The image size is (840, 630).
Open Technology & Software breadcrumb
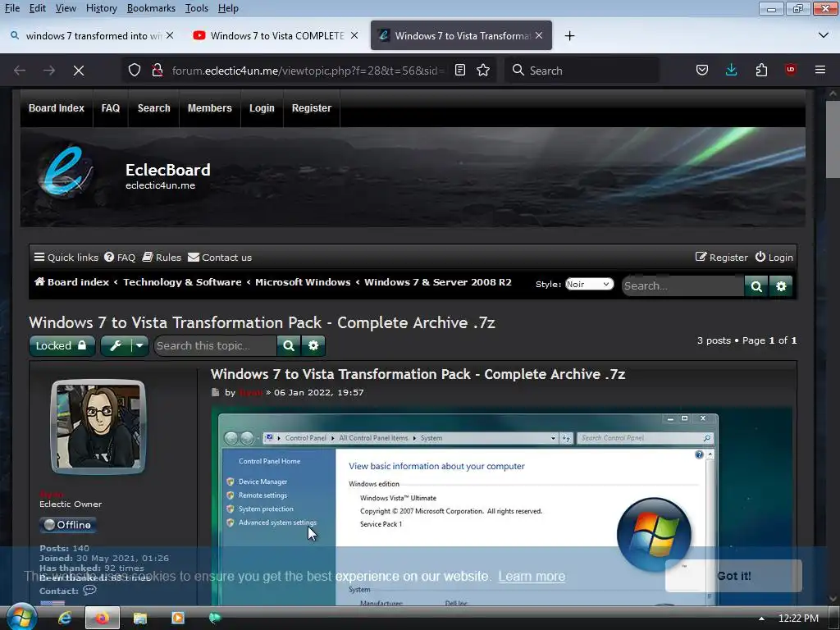[182, 282]
